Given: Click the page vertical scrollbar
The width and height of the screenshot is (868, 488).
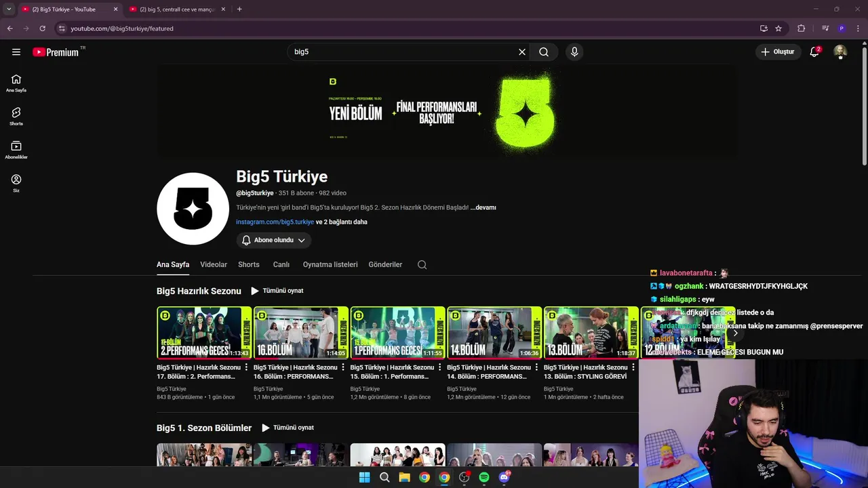Looking at the screenshot, I should pos(864,105).
